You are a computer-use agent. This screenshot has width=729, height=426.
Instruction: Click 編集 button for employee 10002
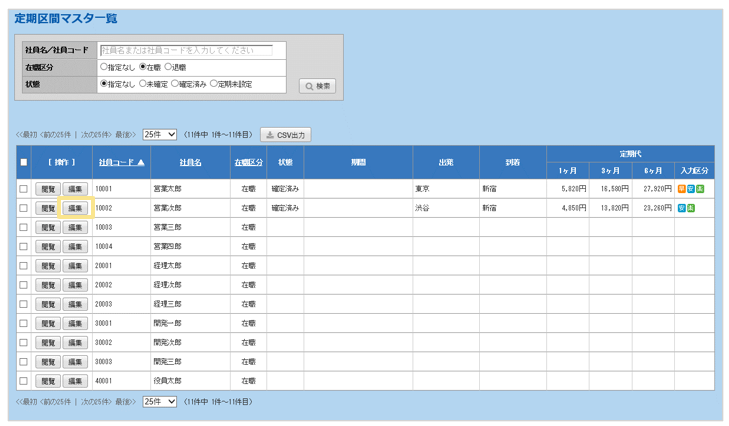tap(75, 208)
